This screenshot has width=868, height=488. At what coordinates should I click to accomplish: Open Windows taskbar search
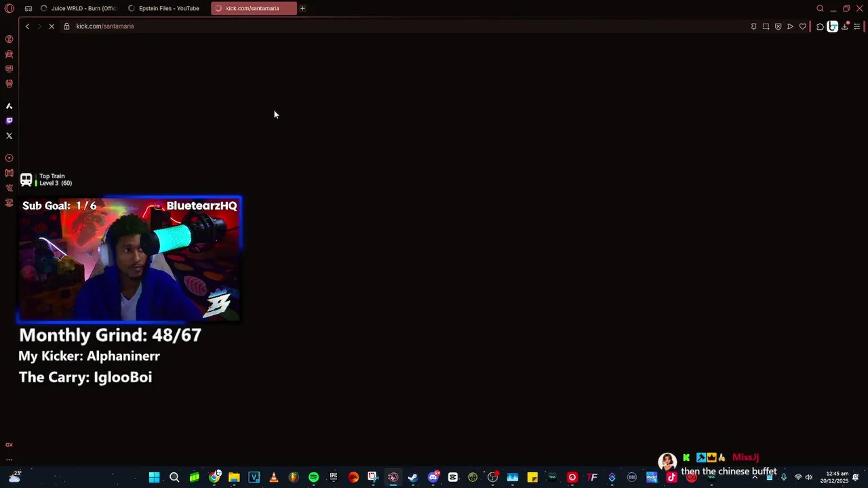[x=174, y=477]
